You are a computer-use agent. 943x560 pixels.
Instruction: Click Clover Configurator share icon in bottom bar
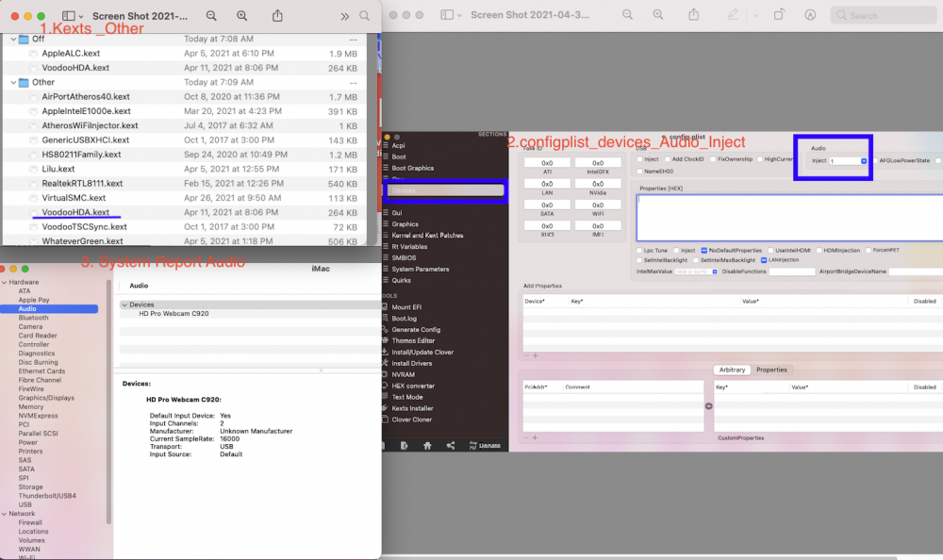click(x=451, y=446)
